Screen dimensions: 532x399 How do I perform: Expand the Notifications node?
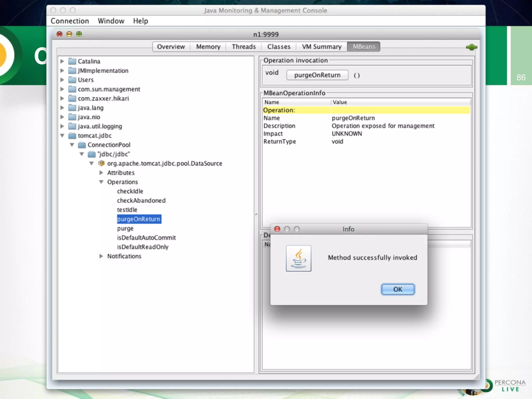101,256
